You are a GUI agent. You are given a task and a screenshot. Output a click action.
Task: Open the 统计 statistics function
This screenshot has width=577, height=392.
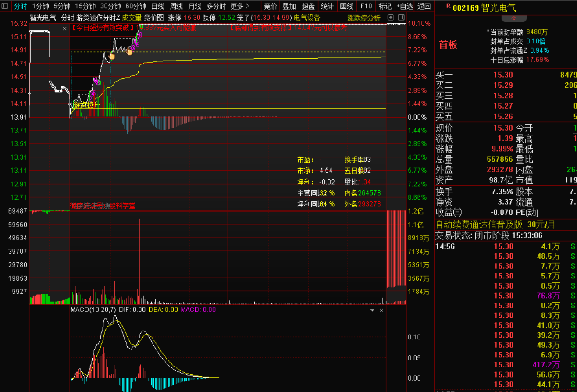tap(327, 7)
